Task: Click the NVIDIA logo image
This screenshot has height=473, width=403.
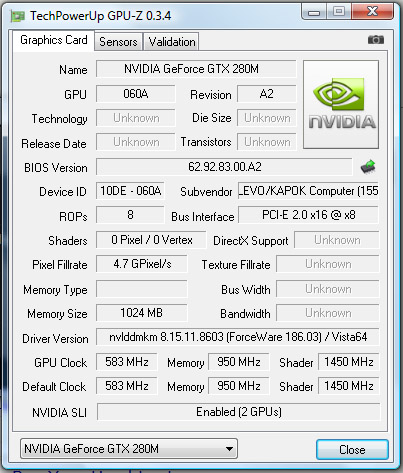Action: click(x=341, y=104)
